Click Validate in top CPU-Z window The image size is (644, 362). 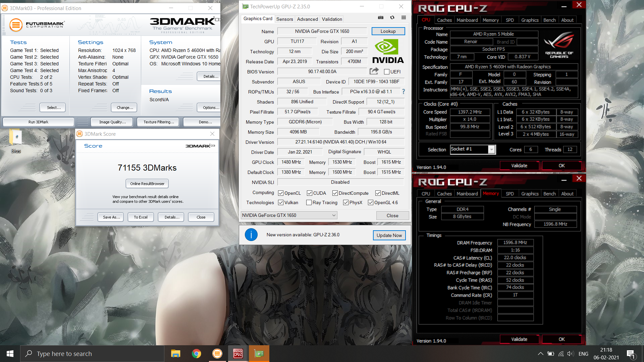tap(519, 166)
